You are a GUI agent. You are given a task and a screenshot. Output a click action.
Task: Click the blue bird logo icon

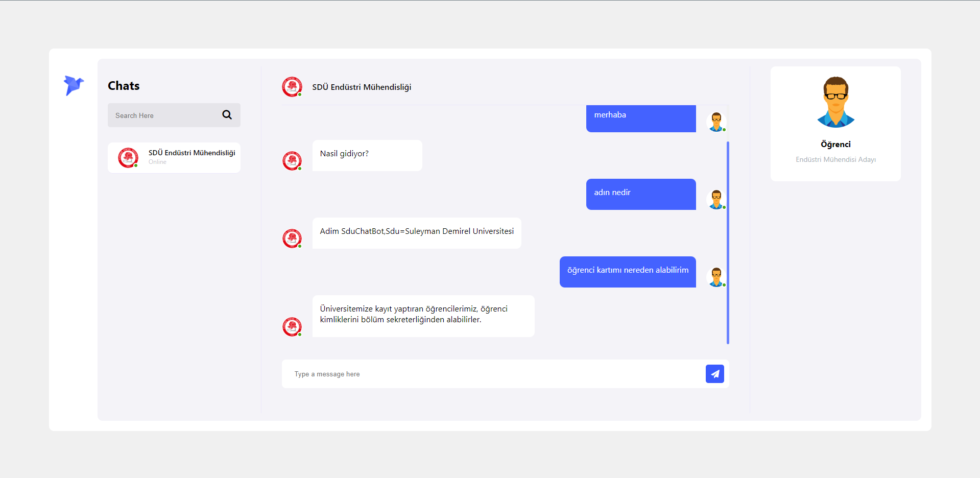pyautogui.click(x=74, y=85)
